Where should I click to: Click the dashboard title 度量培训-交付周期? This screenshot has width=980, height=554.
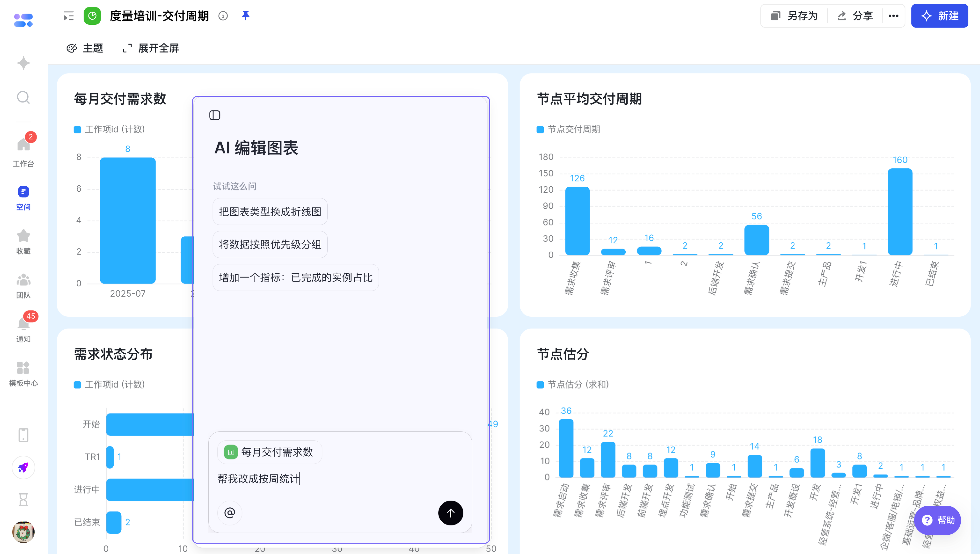click(x=159, y=16)
